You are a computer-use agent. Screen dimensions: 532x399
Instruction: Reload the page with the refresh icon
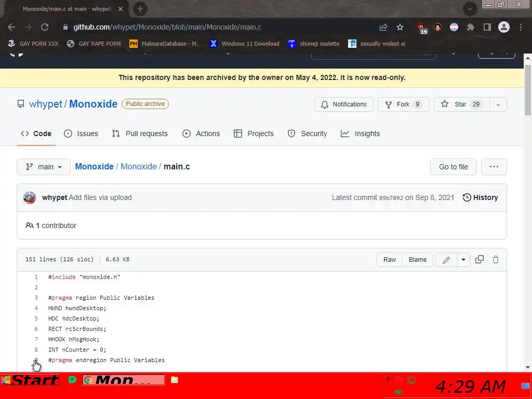click(45, 27)
